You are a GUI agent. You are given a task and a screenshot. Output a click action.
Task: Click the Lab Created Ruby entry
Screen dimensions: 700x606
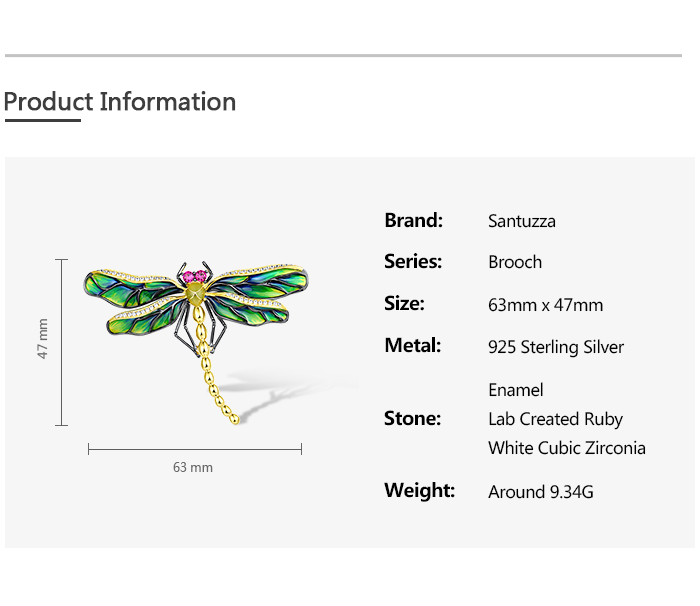pos(555,419)
